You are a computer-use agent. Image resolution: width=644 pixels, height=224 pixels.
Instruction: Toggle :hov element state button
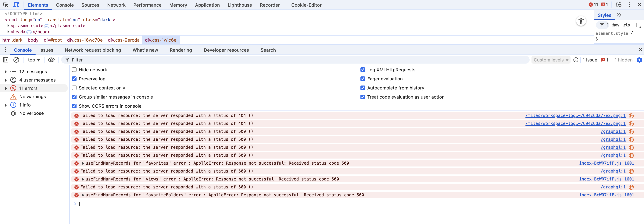pyautogui.click(x=615, y=25)
